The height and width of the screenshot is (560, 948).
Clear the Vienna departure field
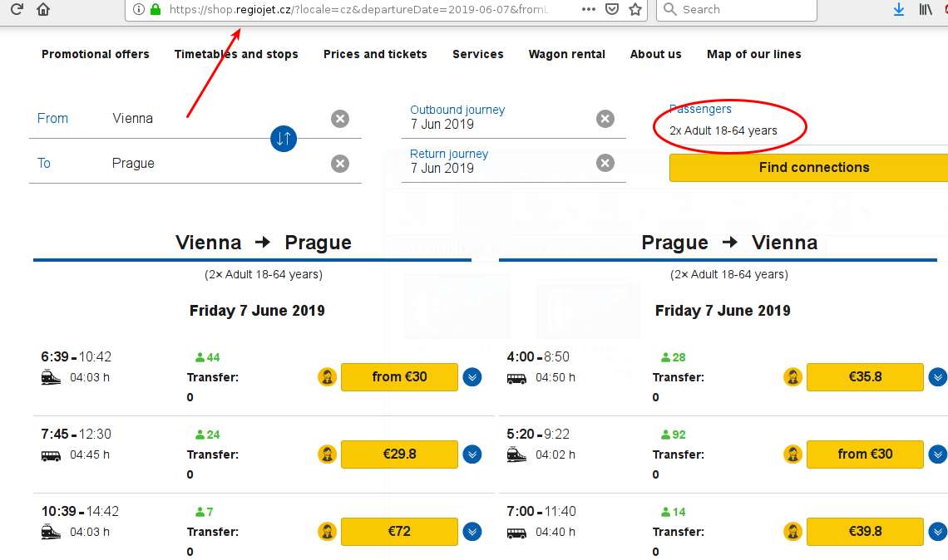click(340, 119)
